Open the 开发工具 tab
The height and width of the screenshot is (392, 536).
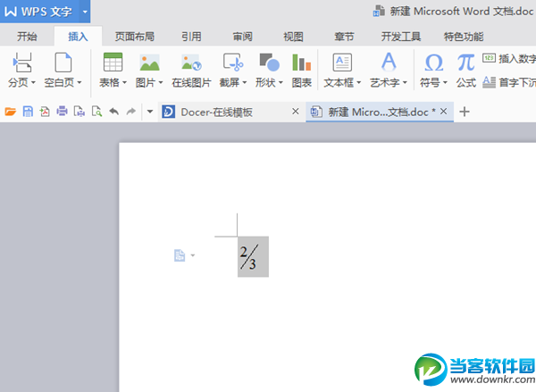coord(401,37)
